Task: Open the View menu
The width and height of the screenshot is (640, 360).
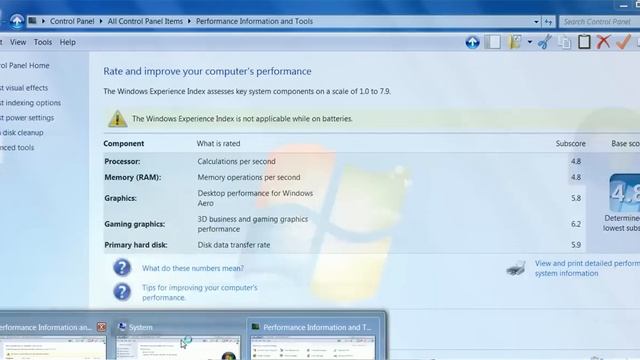Action: (x=18, y=42)
